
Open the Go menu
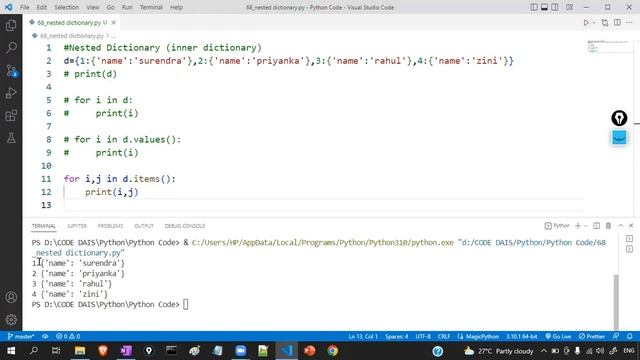pyautogui.click(x=110, y=7)
